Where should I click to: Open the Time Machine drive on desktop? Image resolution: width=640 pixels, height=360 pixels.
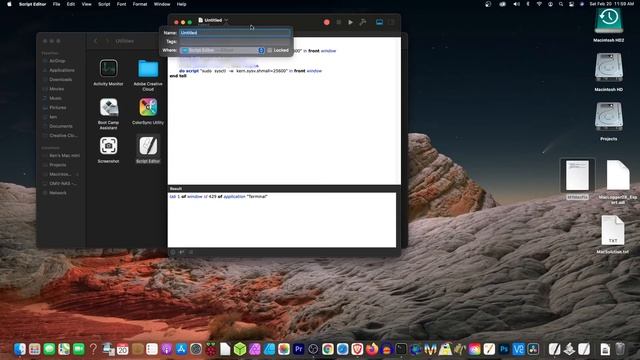coord(609,25)
